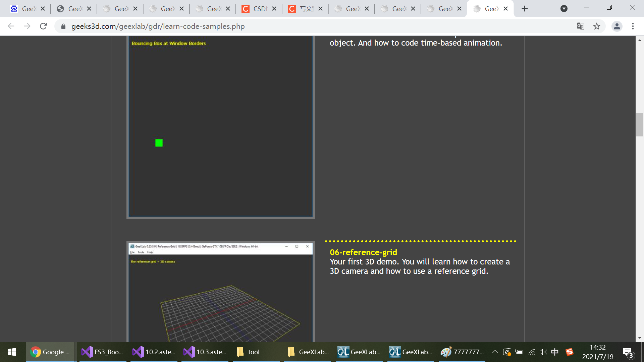The width and height of the screenshot is (644, 362).
Task: Reload the page
Action: coord(43,26)
